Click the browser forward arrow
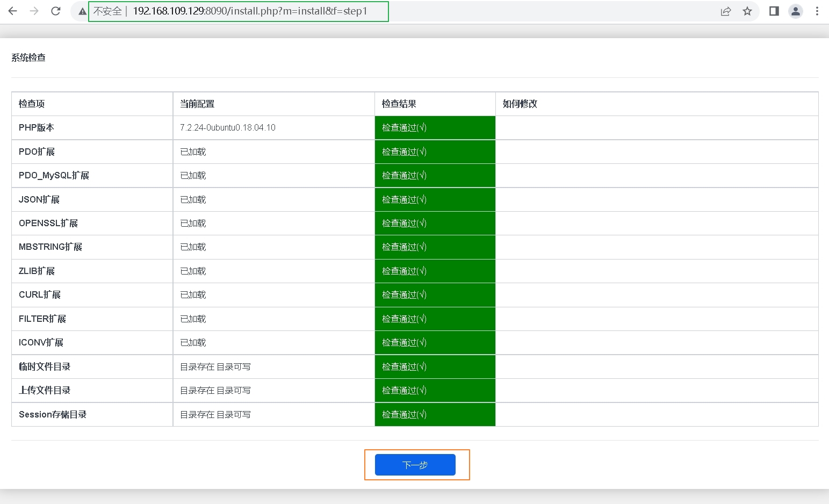The image size is (829, 504). pyautogui.click(x=34, y=11)
